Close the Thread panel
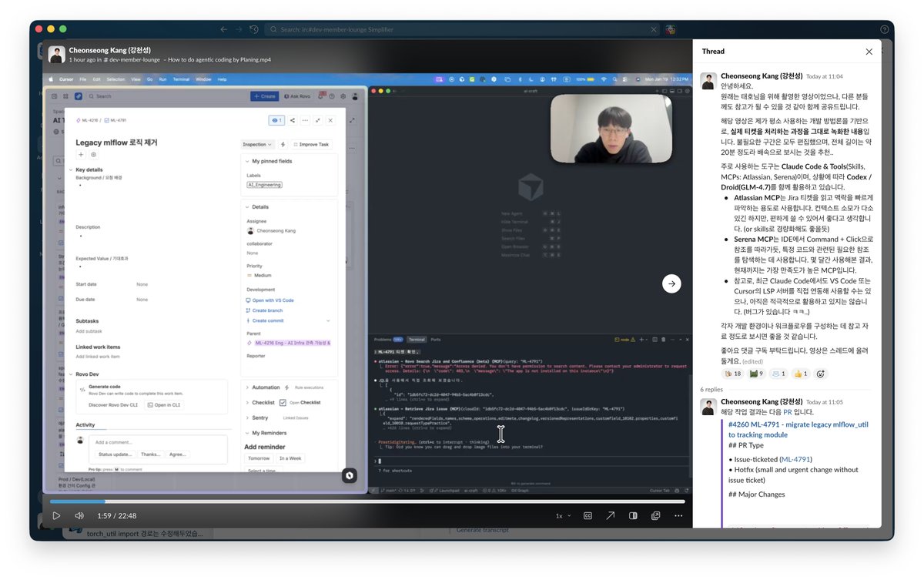This screenshot has height=580, width=924. pyautogui.click(x=869, y=52)
